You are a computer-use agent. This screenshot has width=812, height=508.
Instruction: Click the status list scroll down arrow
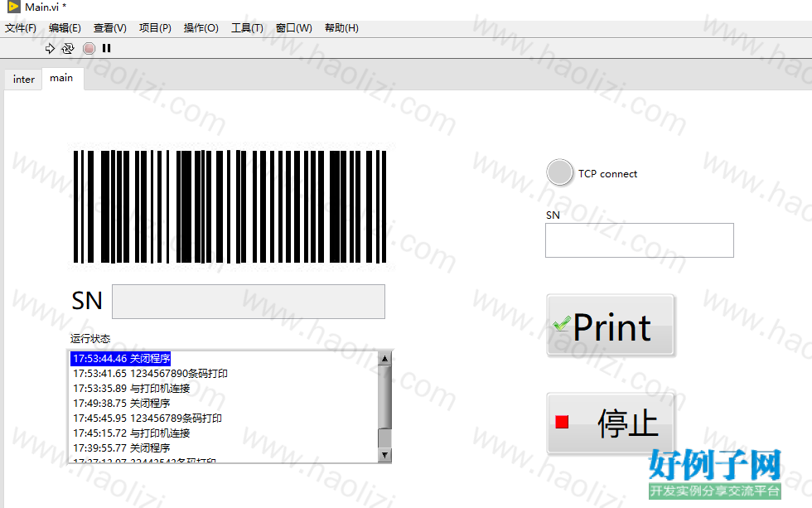pyautogui.click(x=384, y=455)
